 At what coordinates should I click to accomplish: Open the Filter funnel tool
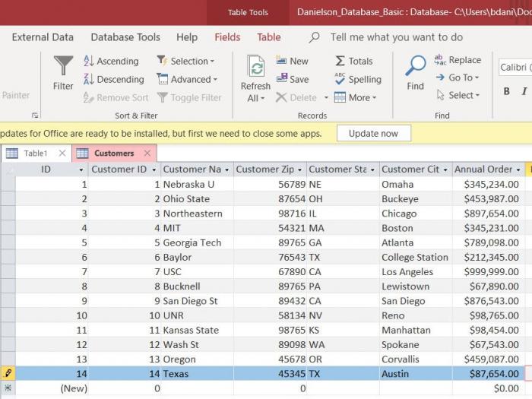[x=63, y=73]
